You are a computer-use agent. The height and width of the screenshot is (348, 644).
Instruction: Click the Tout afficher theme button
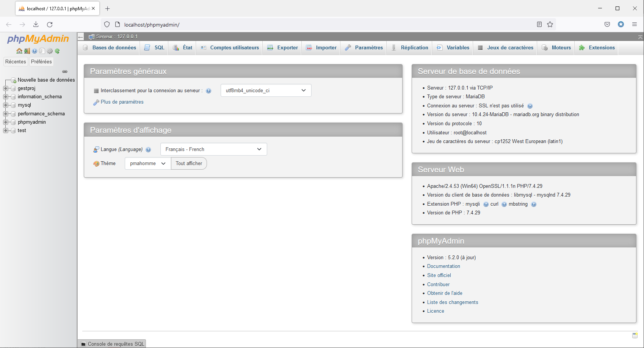189,164
